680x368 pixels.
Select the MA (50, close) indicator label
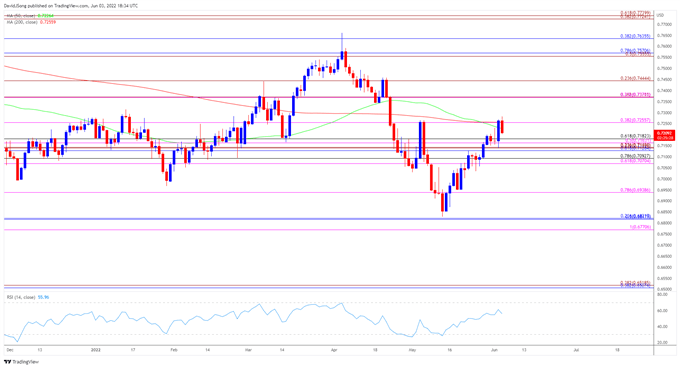[21, 16]
